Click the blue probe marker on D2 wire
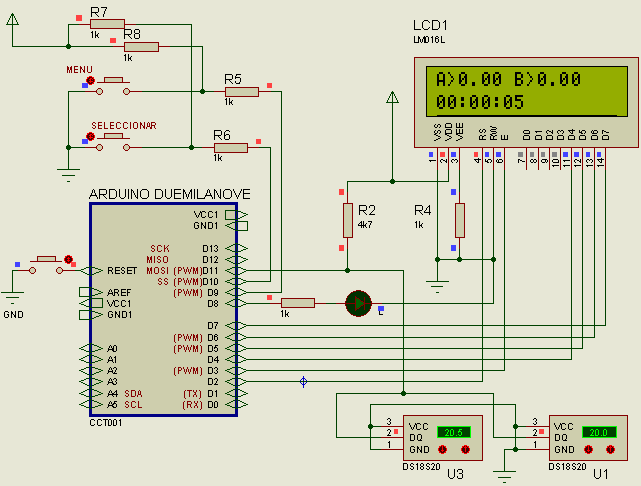 pyautogui.click(x=303, y=382)
